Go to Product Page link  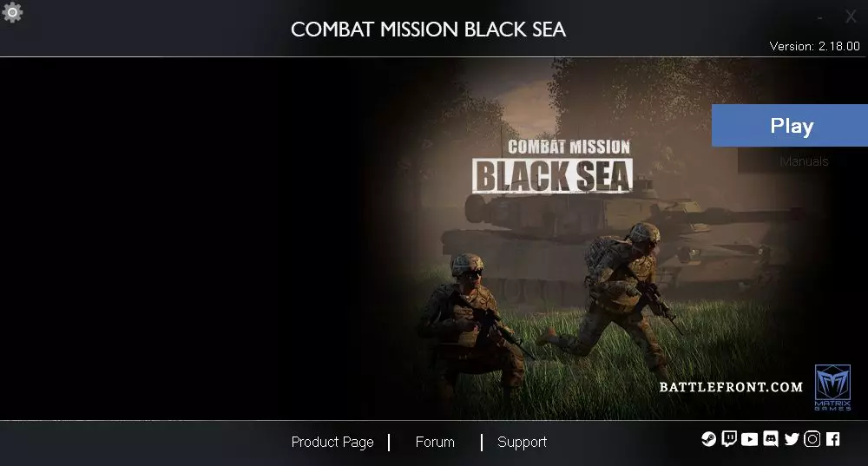[332, 442]
